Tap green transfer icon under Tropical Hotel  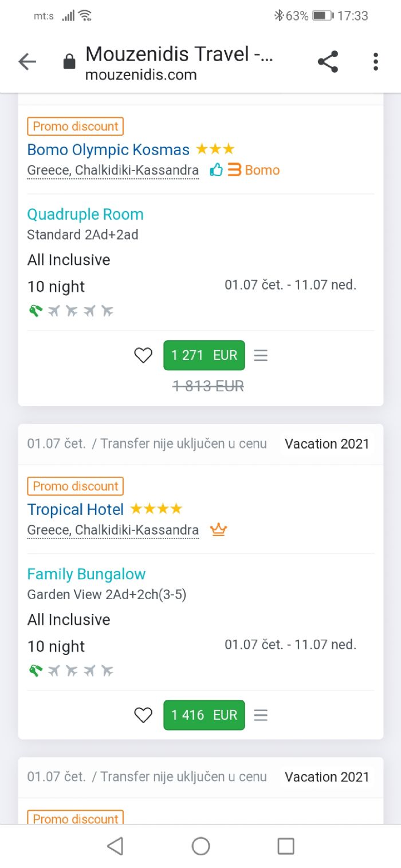pos(36,671)
